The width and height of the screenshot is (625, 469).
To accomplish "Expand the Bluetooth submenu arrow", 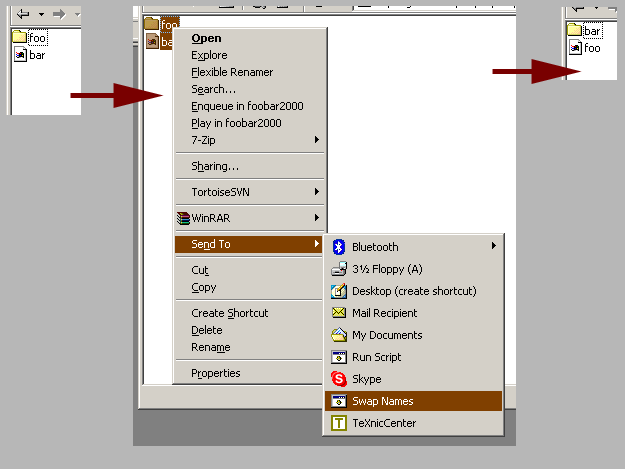I will [x=493, y=247].
